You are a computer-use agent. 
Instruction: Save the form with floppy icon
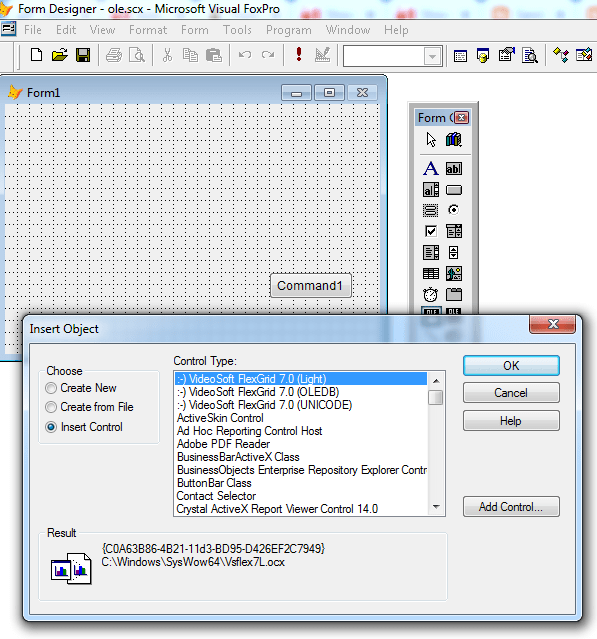point(83,55)
